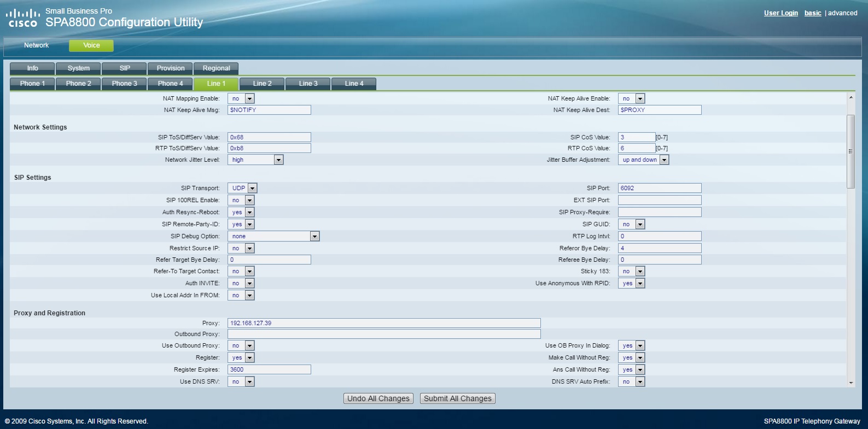The width and height of the screenshot is (868, 429).
Task: Expand the SIP Debug Option dropdown
Action: (273, 237)
